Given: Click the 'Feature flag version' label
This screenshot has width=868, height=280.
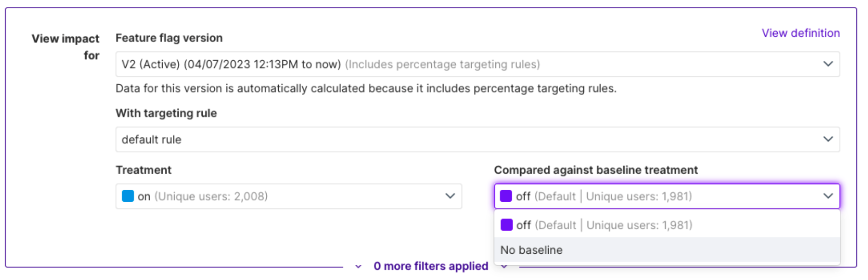Looking at the screenshot, I should point(169,38).
